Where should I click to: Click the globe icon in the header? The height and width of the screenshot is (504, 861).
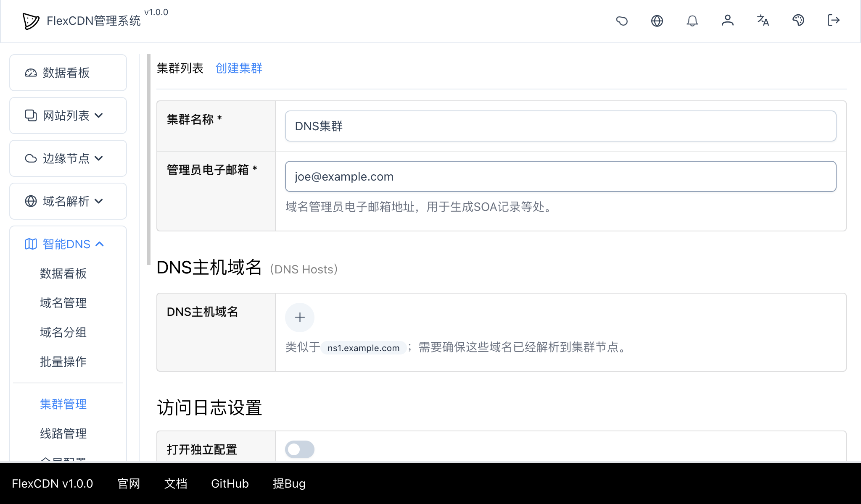point(657,21)
